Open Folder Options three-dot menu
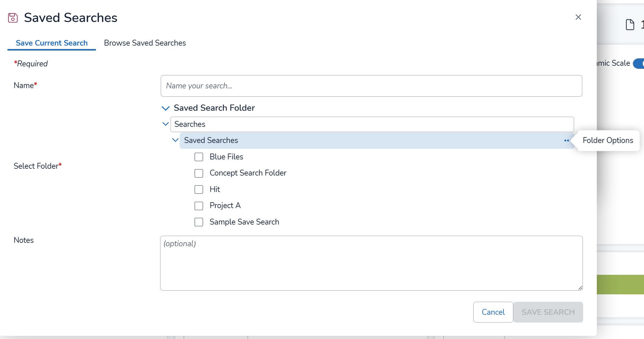The width and height of the screenshot is (644, 339). [567, 141]
